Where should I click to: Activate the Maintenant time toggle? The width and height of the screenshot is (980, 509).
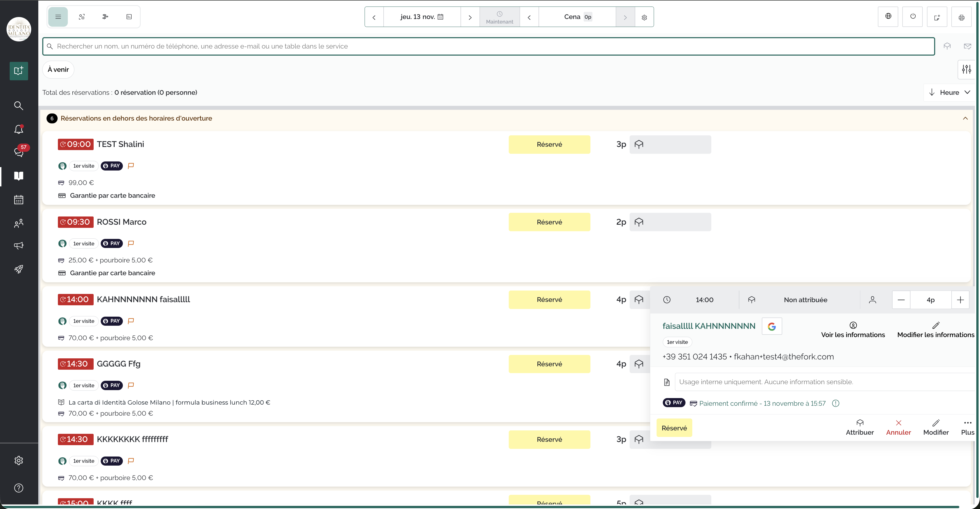pos(499,17)
